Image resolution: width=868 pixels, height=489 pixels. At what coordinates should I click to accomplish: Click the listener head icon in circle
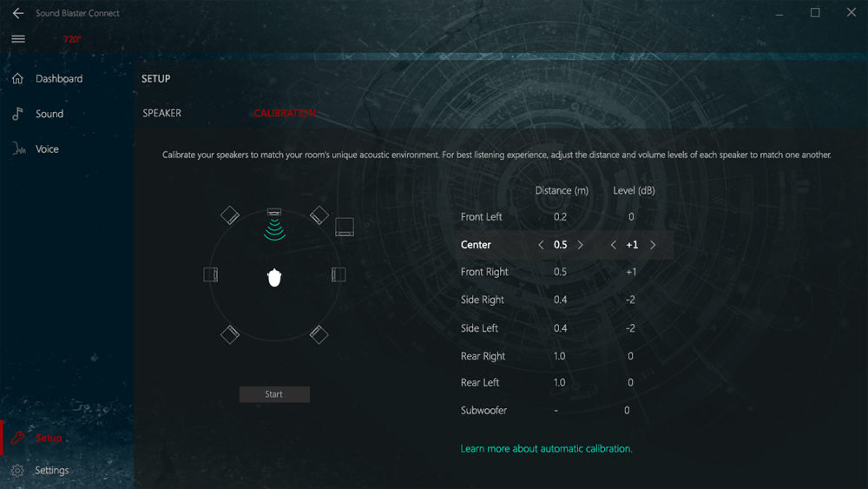[x=274, y=277]
